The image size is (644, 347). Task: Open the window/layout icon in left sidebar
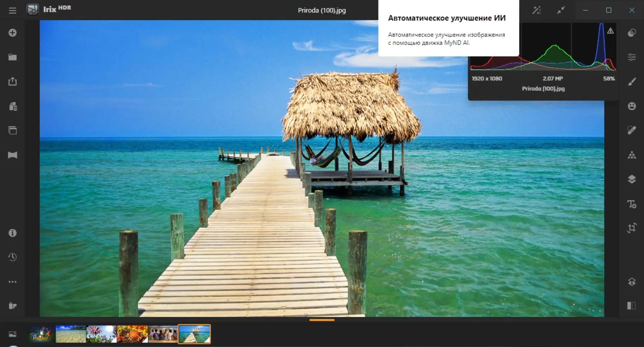[12, 130]
